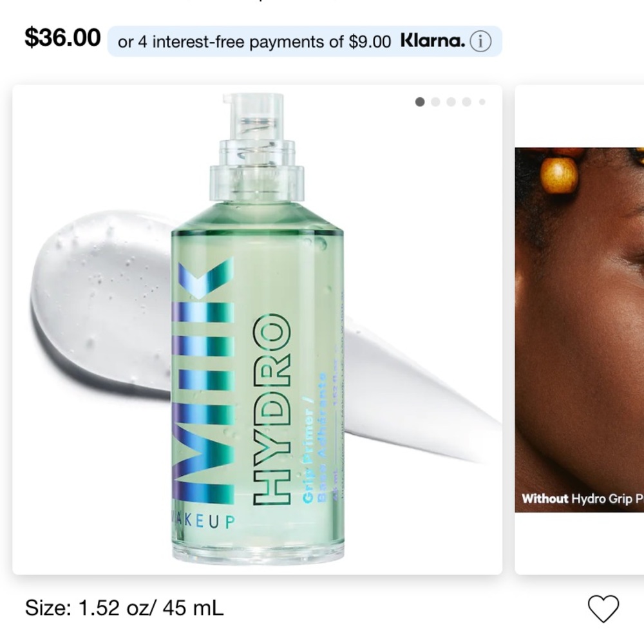Click the 'Without Hydro Grip' caption
Screen dimensions: 644x644
[x=582, y=498]
